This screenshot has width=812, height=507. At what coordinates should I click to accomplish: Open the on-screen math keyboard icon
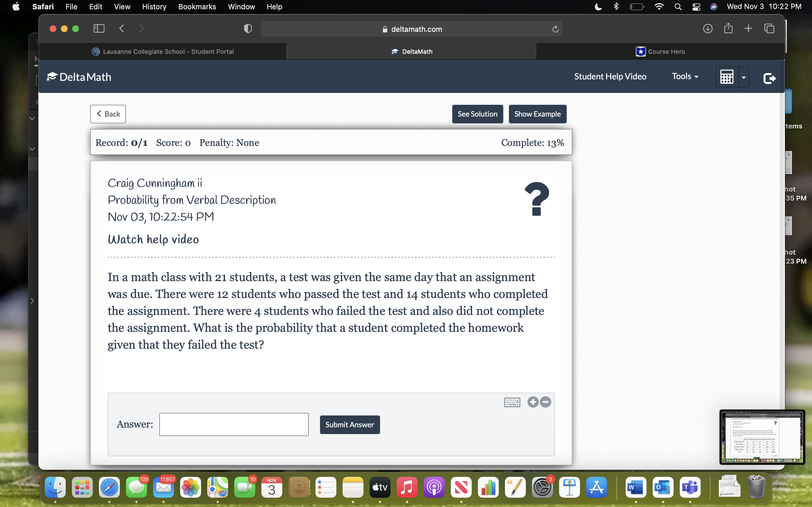click(512, 402)
